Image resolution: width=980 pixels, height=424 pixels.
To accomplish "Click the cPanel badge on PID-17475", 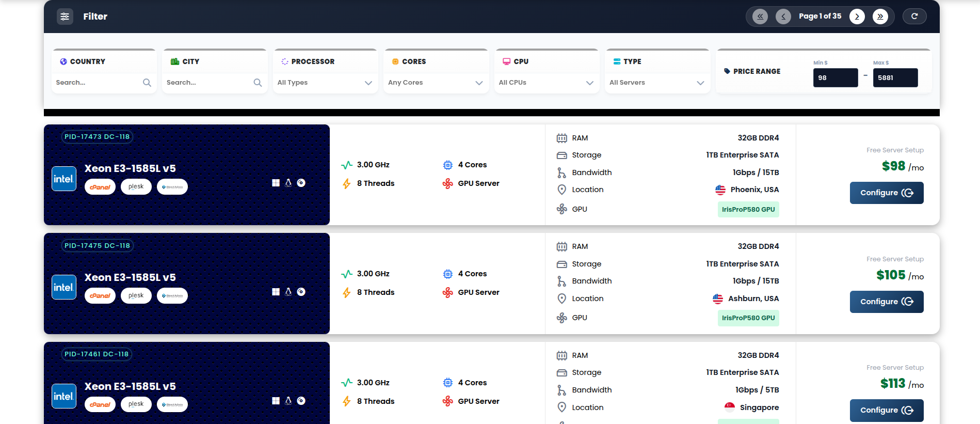I will (100, 296).
